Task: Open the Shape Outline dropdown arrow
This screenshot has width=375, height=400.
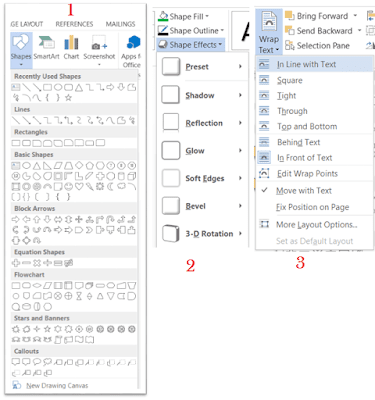Action: pos(222,31)
